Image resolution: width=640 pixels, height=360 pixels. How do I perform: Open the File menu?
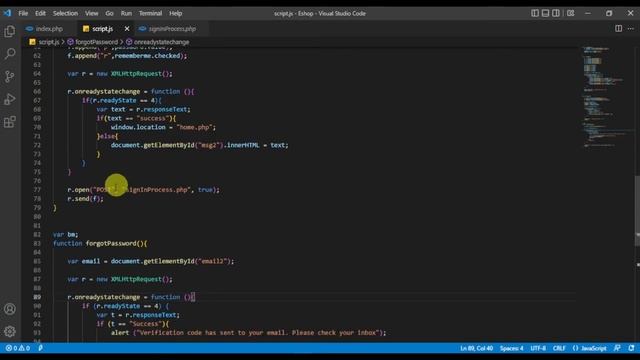(x=23, y=13)
